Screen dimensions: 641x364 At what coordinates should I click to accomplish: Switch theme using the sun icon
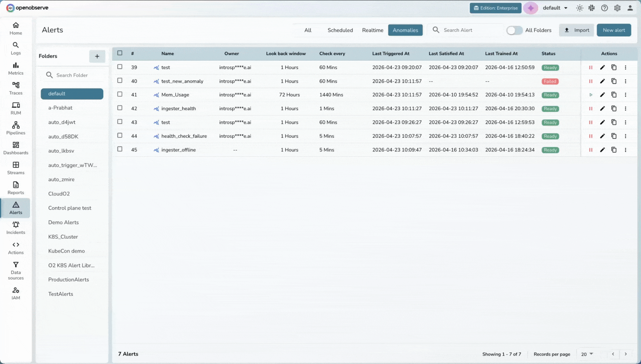[x=579, y=8]
